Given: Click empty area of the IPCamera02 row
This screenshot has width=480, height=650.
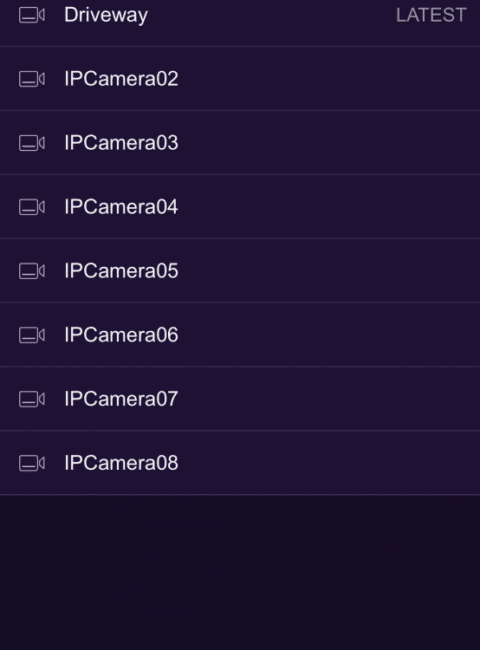Looking at the screenshot, I should pyautogui.click(x=327, y=79).
